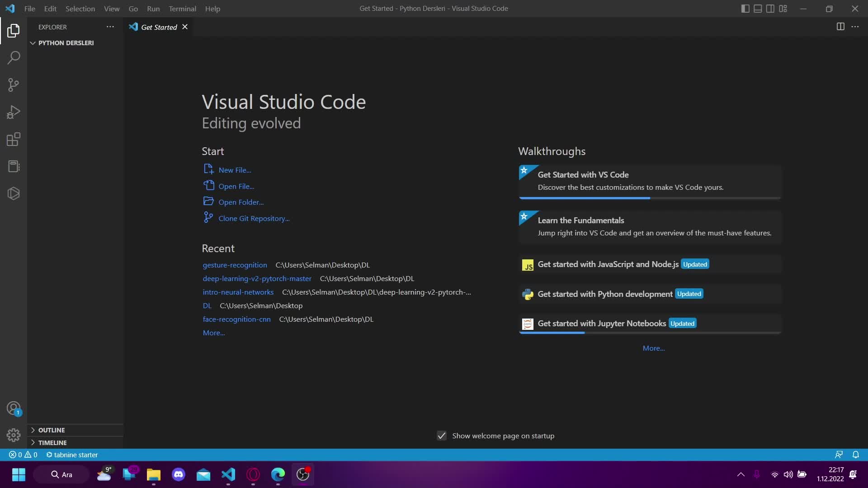Click the Windows Start button

coord(19,474)
